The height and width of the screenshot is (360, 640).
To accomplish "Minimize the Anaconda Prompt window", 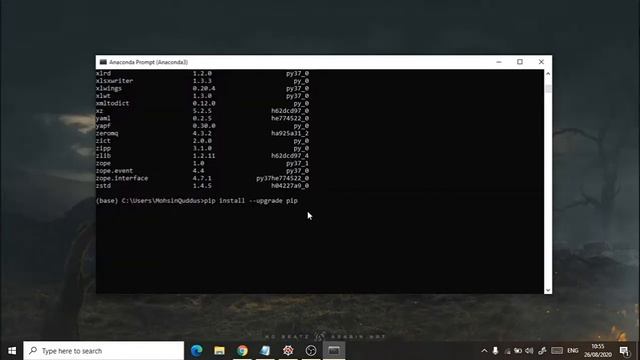I will click(x=499, y=62).
